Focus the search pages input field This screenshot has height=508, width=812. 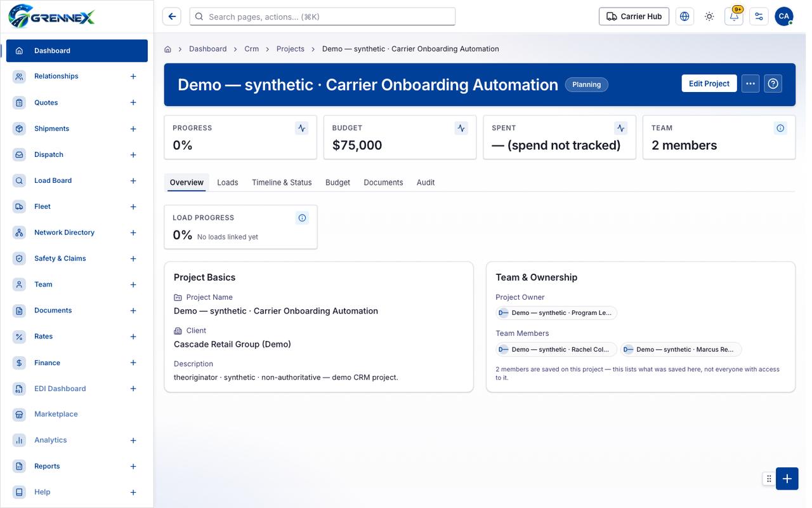tap(322, 17)
